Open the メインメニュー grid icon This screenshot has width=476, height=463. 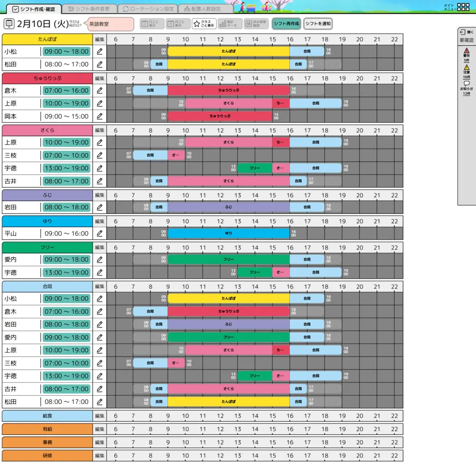tap(463, 7)
